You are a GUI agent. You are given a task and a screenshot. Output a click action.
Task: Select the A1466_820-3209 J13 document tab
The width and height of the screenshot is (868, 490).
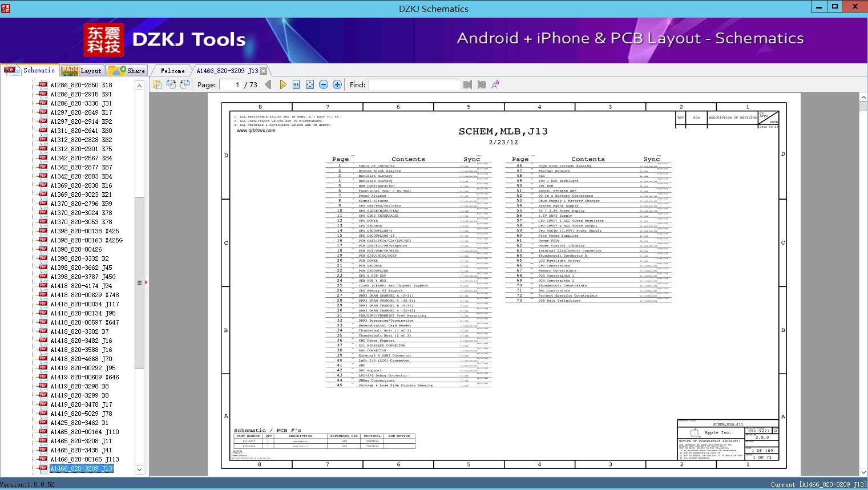tap(227, 71)
